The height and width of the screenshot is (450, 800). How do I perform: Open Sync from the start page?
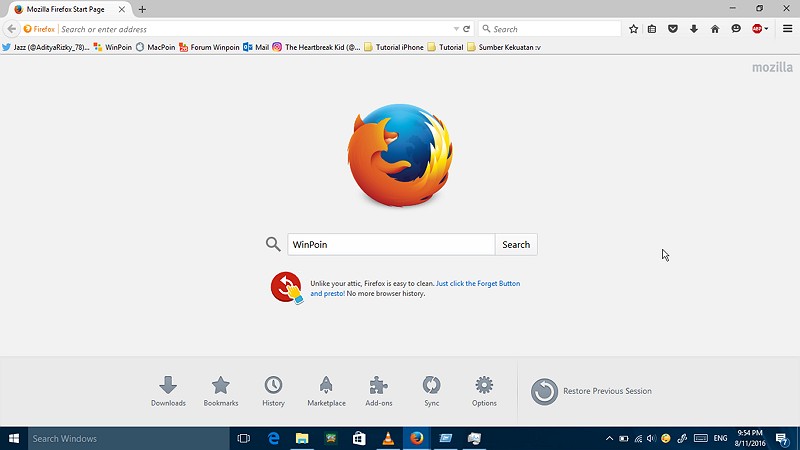click(432, 391)
